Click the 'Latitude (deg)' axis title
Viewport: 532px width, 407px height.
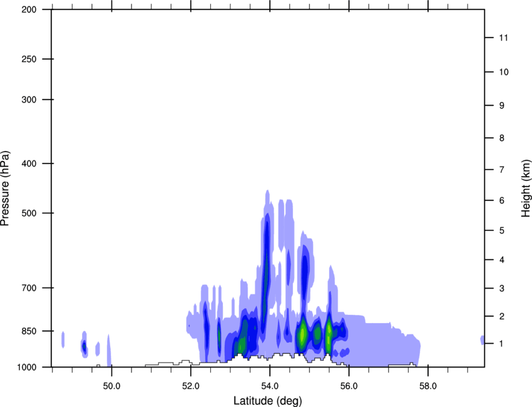[x=268, y=401]
